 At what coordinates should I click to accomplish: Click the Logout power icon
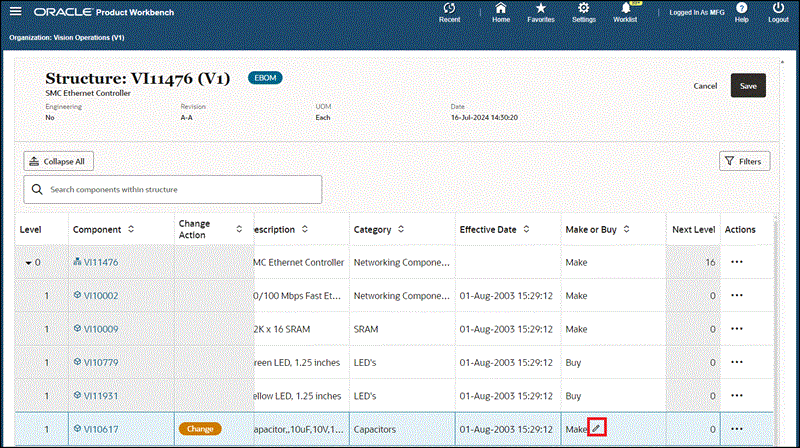pyautogui.click(x=778, y=8)
